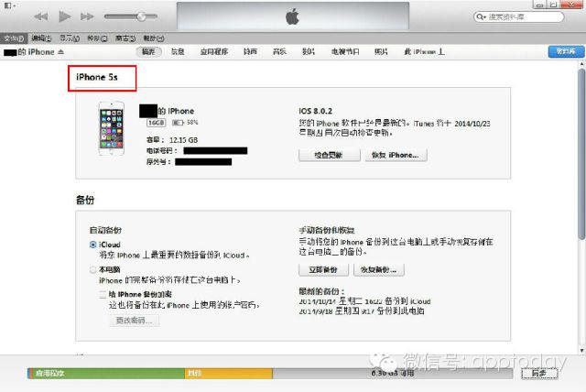The height and width of the screenshot is (392, 586).
Task: Click the 同步 sync button
Action: tap(539, 373)
